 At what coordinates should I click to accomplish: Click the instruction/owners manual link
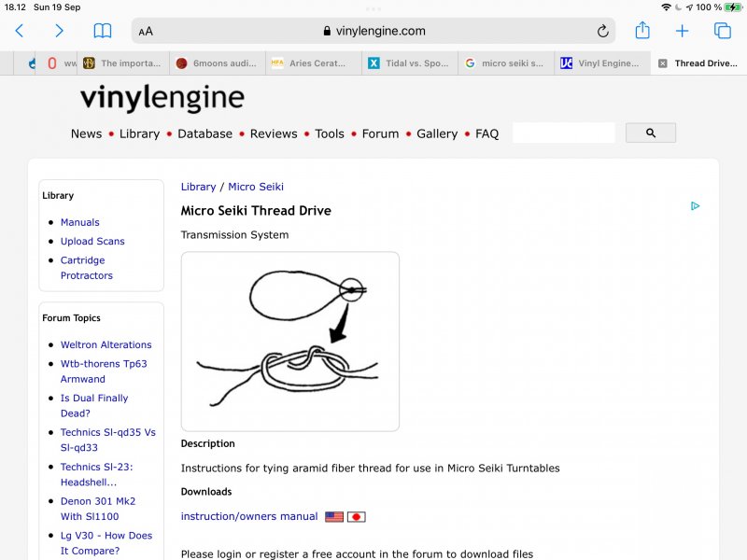click(x=249, y=517)
